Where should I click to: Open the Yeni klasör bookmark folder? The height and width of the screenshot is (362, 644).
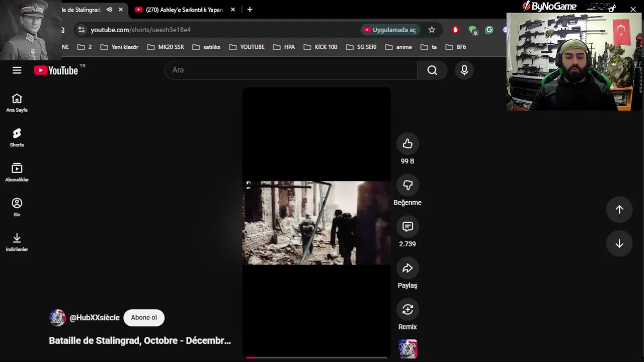pos(119,47)
